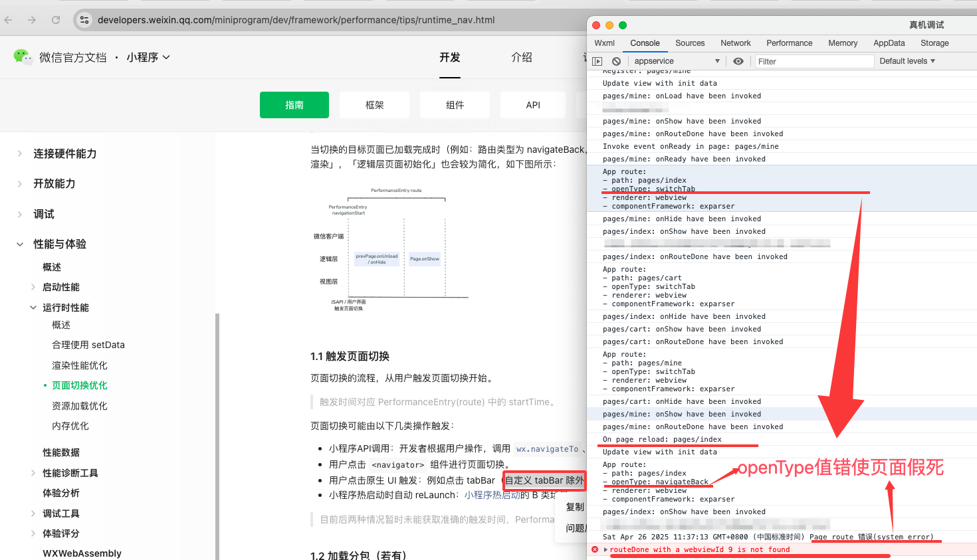The width and height of the screenshot is (977, 560).
Task: Expand the 调试 section
Action: pos(20,214)
